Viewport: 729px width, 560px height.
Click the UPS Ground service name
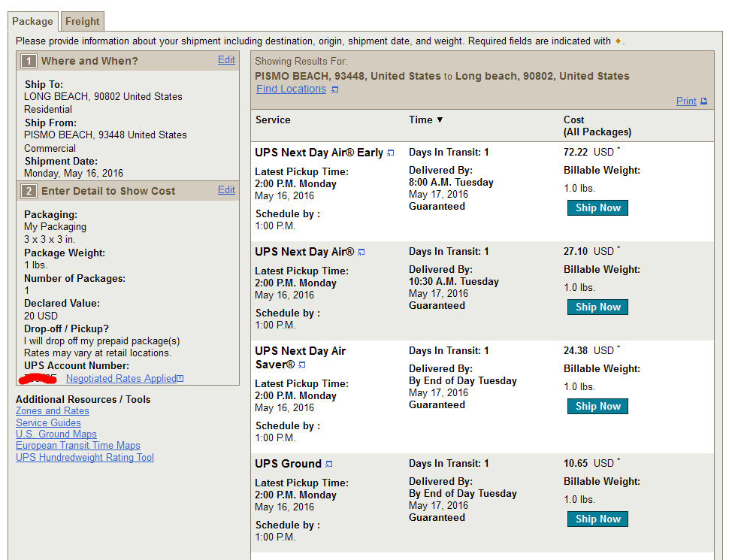click(x=289, y=464)
